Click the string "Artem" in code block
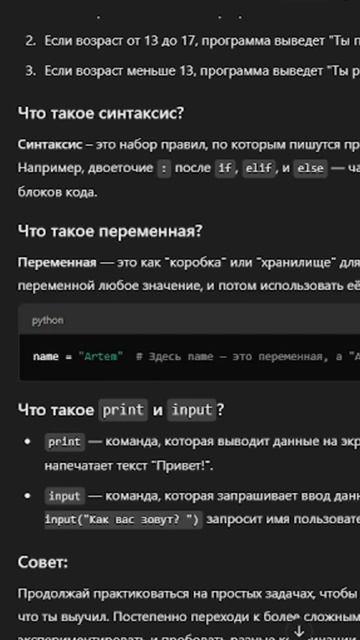 (x=101, y=357)
